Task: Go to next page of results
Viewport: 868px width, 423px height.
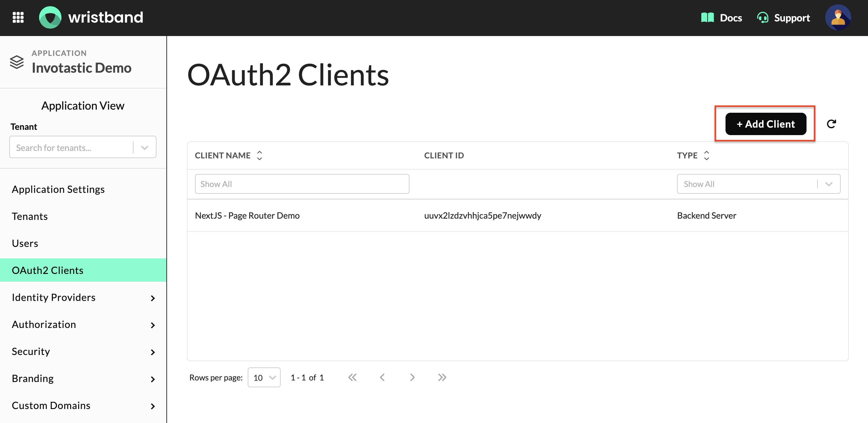Action: pyautogui.click(x=412, y=377)
